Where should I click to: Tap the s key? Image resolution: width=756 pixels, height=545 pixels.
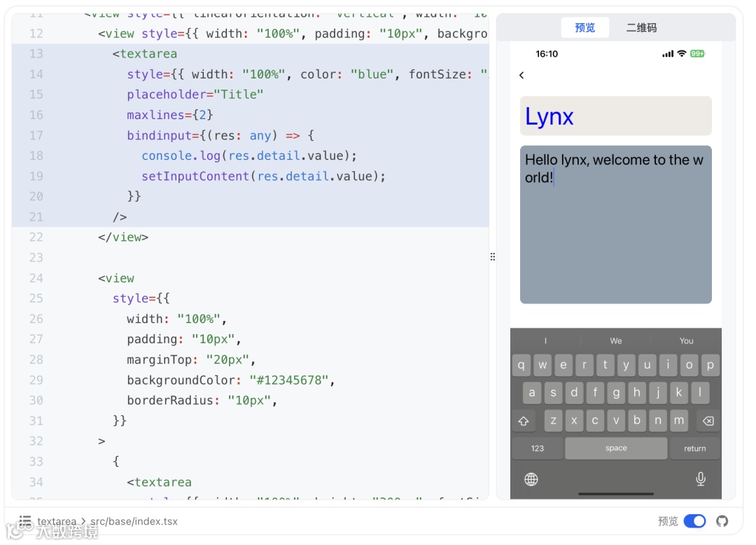(553, 392)
